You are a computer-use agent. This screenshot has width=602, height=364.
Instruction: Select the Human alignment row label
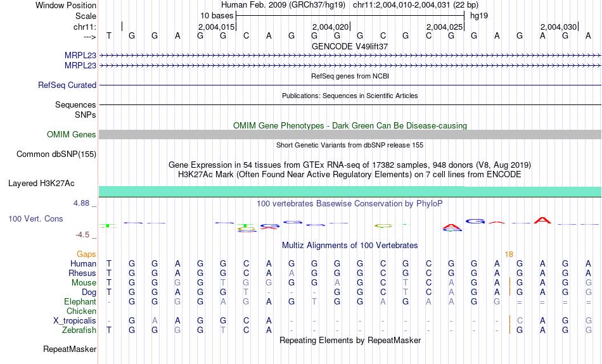click(x=83, y=263)
